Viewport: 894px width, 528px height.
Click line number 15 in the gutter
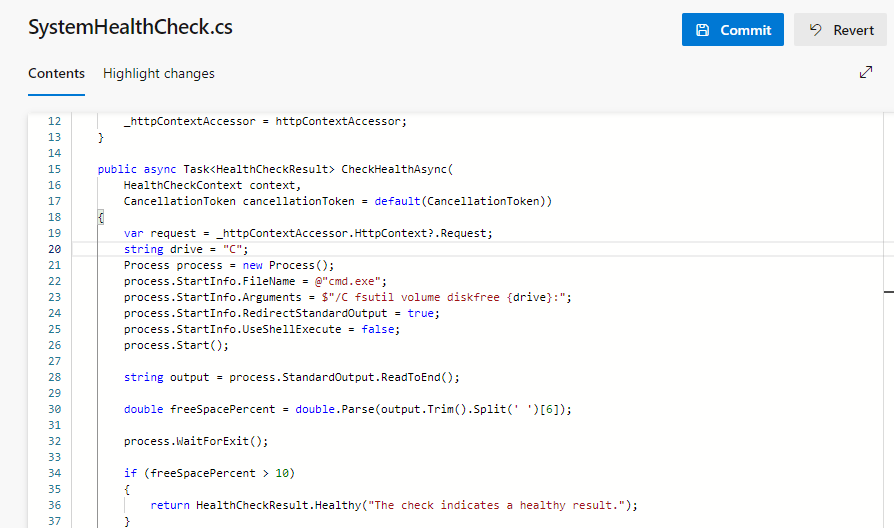click(54, 169)
